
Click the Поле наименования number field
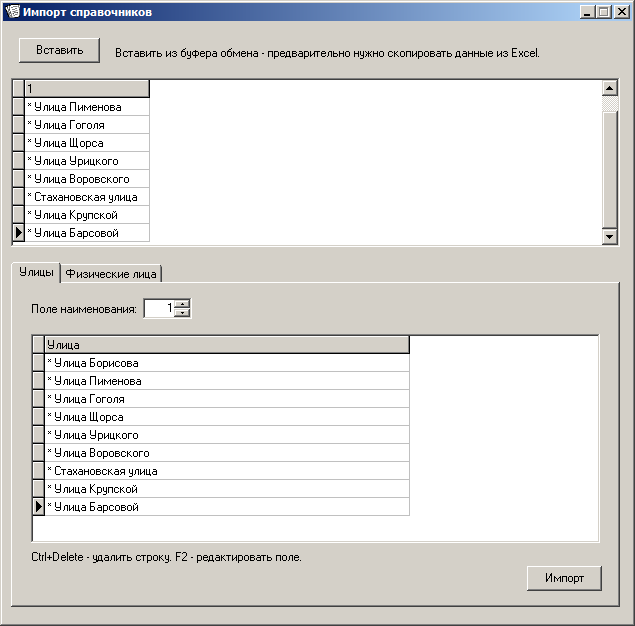tap(159, 309)
